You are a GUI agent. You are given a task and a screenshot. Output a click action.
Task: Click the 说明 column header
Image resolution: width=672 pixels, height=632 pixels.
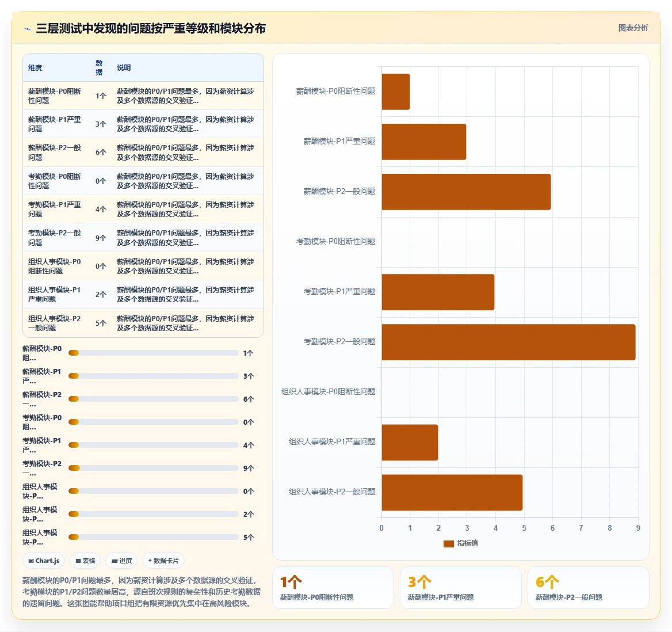pyautogui.click(x=124, y=68)
